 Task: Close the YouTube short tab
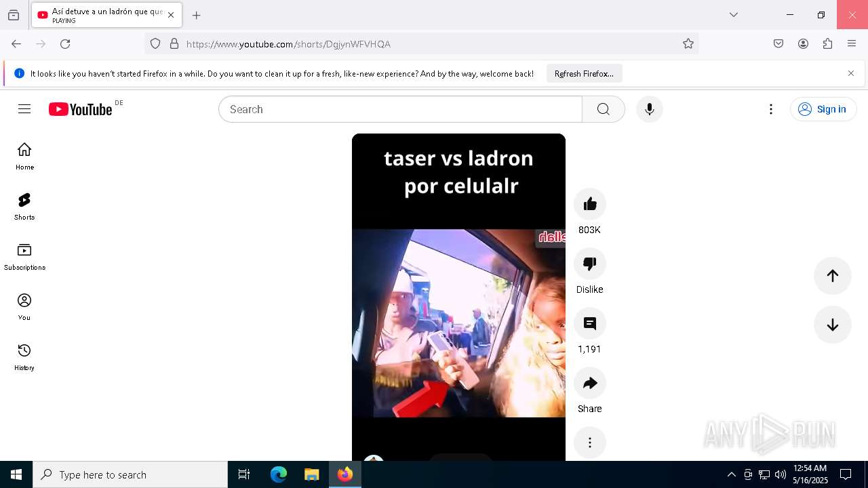[171, 15]
